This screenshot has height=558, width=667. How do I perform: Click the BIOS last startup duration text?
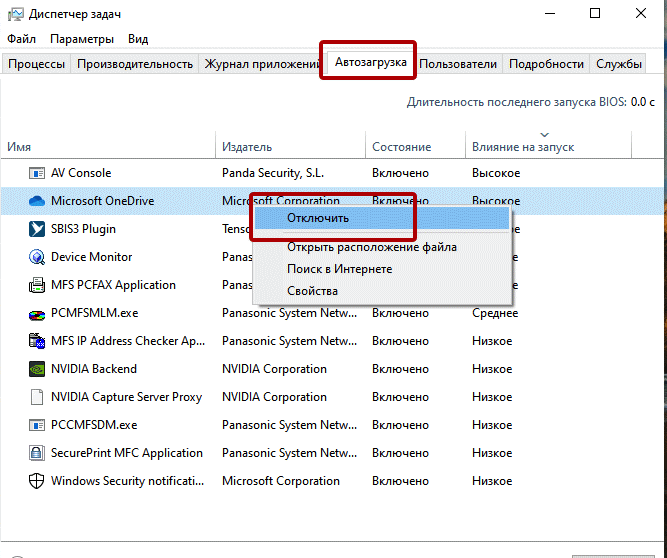click(530, 102)
